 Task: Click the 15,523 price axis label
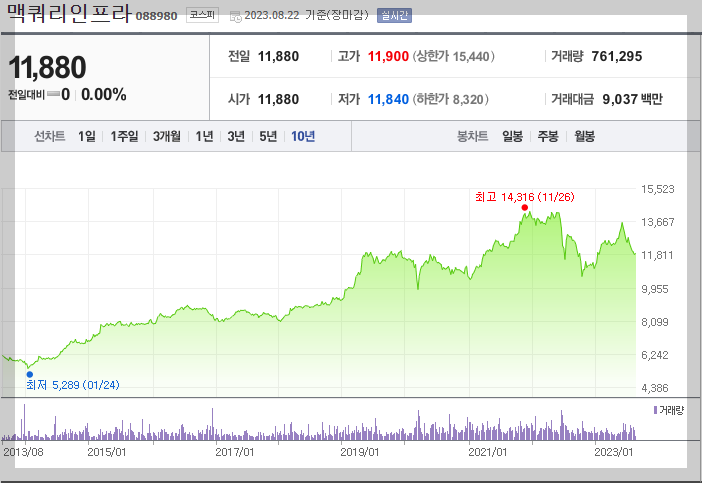(x=658, y=189)
